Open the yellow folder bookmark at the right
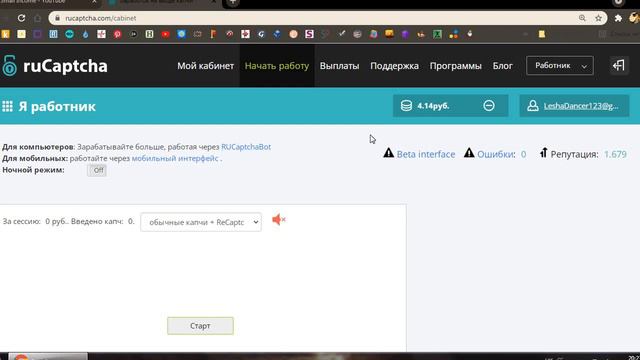 (542, 34)
